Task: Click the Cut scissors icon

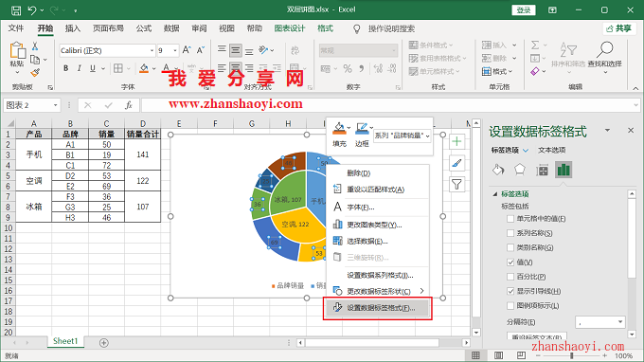Action: [x=35, y=46]
